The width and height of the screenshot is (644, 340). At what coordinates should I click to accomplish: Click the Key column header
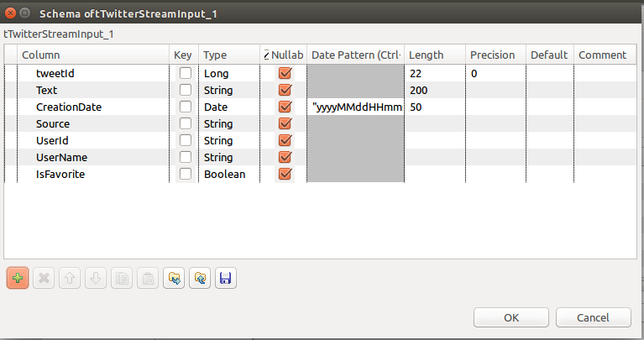point(184,55)
